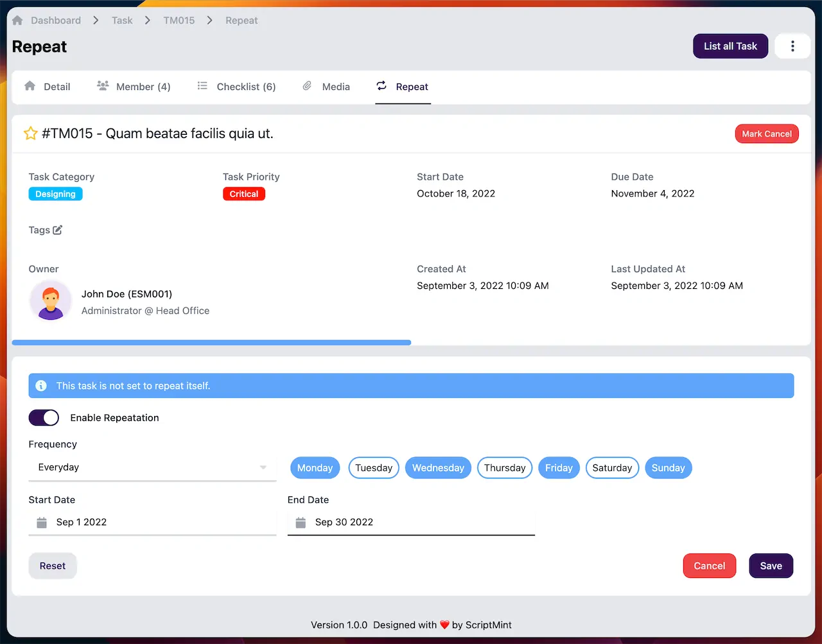Viewport: 822px width, 644px height.
Task: Select the Repeat tab
Action: (403, 87)
